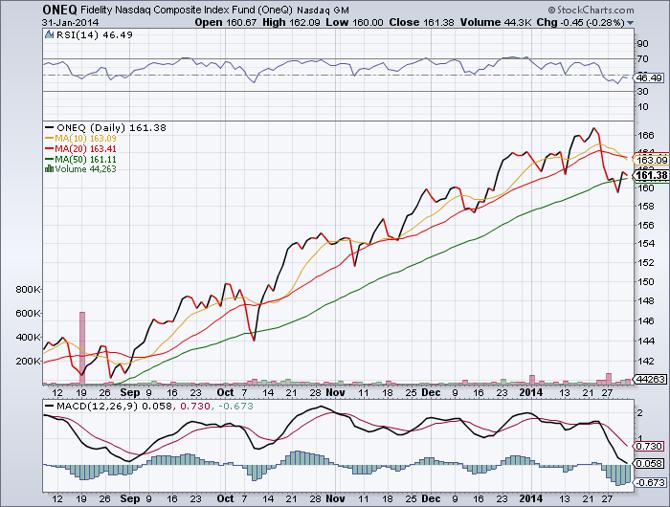
Task: Click the 44263 volume value tag
Action: pos(650,379)
